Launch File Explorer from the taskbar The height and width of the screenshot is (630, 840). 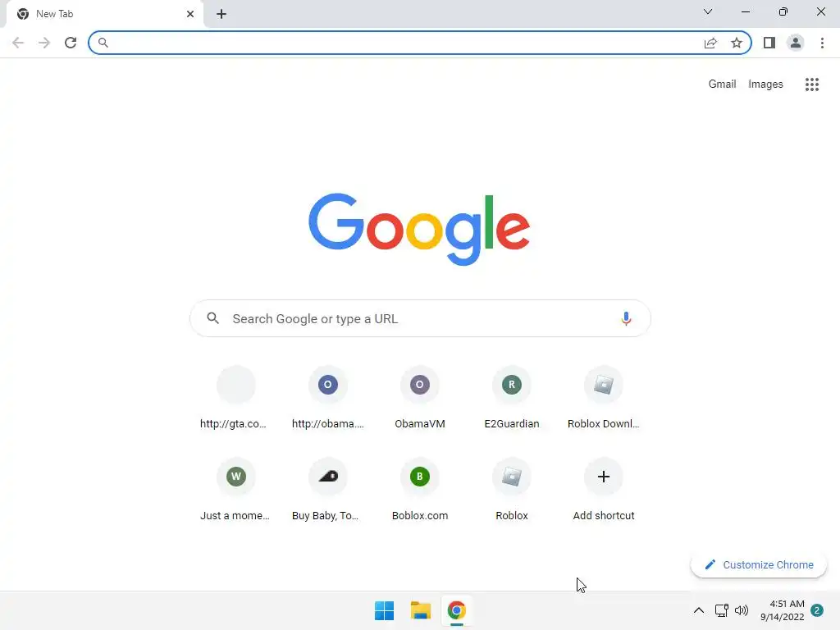pyautogui.click(x=421, y=610)
